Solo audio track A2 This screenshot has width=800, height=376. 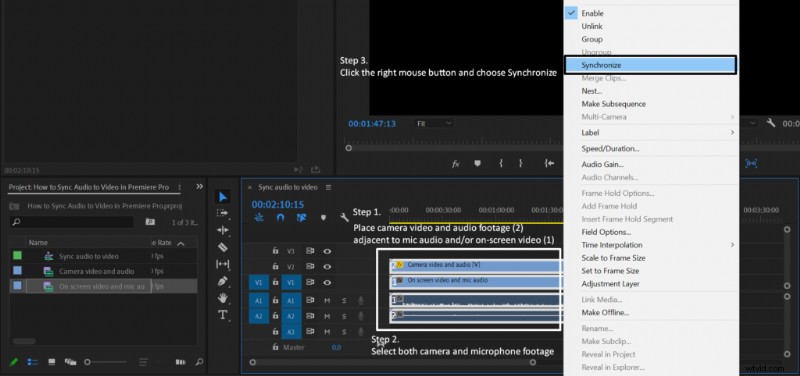(x=343, y=316)
